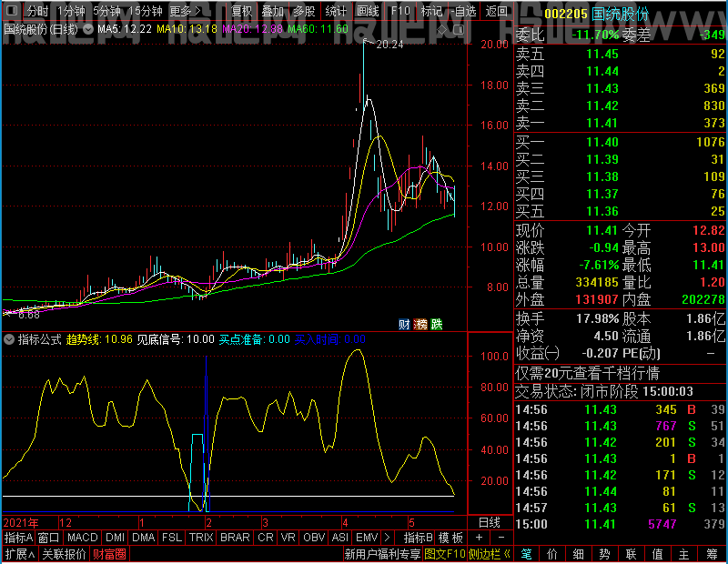This screenshot has height=564, width=728.
Task: Select the 笔 tick detail tab
Action: 526,554
